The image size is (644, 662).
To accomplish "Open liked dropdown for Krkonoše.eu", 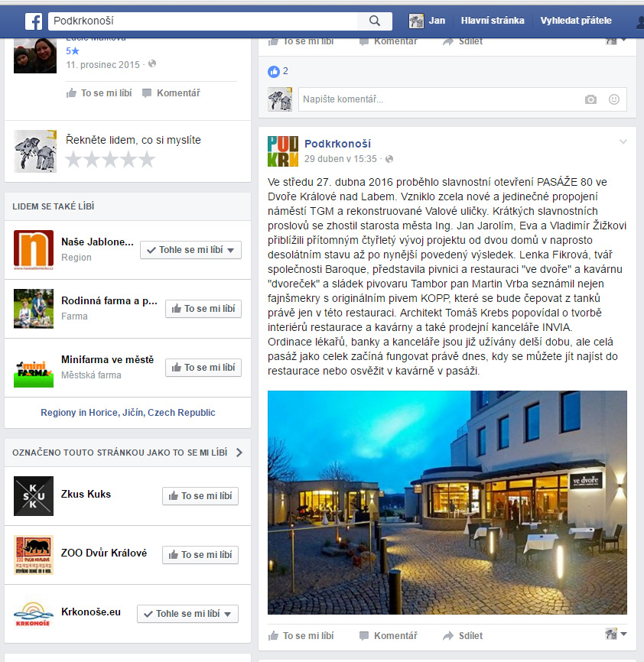I will click(x=187, y=614).
